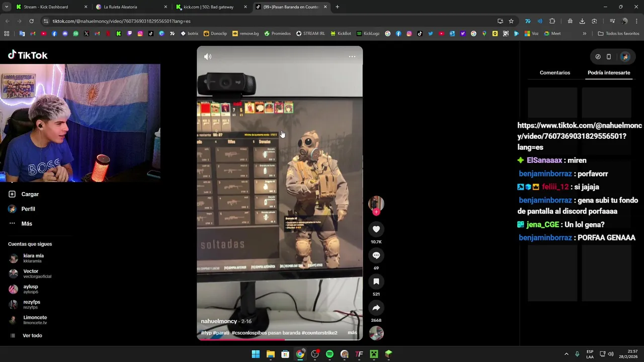Open the nahuelmoncy username on the video
Screen dimensions: 644x362
pos(219,321)
